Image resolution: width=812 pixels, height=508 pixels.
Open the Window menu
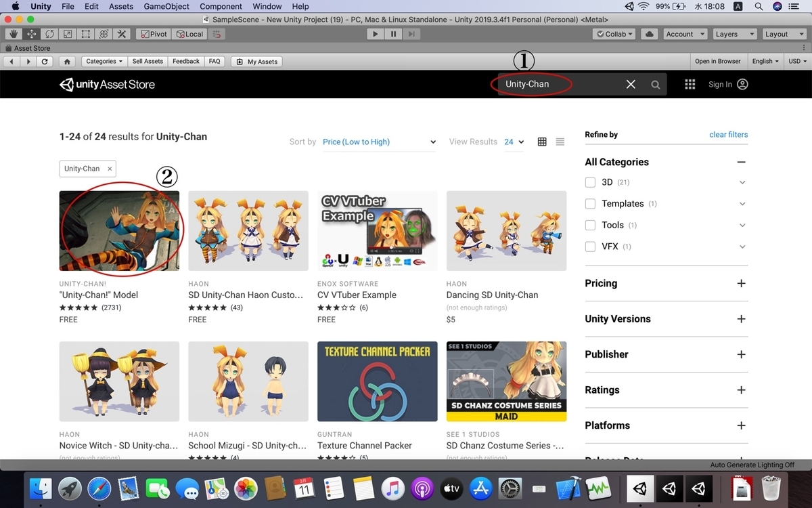(x=267, y=6)
